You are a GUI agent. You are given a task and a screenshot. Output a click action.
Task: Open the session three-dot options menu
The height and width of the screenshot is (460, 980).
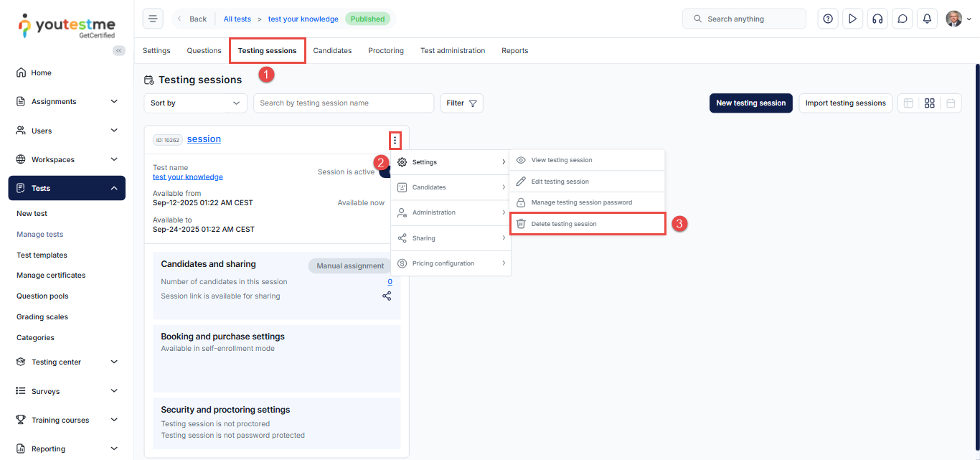395,140
